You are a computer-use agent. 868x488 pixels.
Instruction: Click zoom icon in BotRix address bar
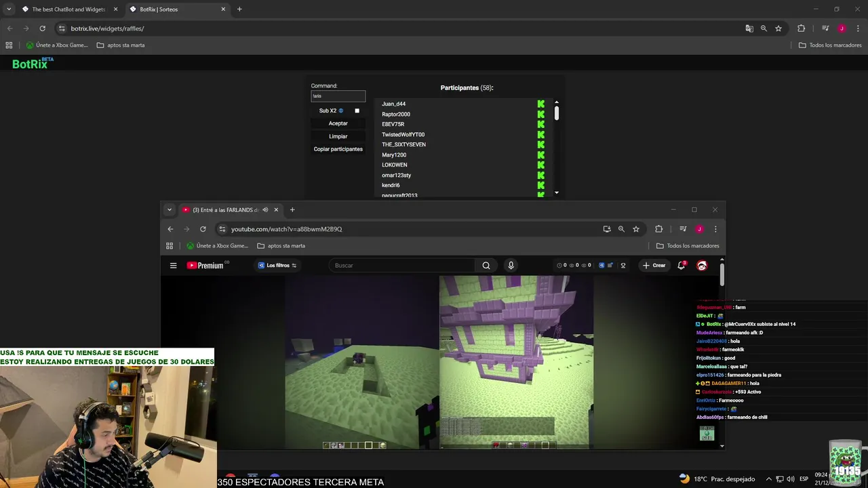point(764,28)
